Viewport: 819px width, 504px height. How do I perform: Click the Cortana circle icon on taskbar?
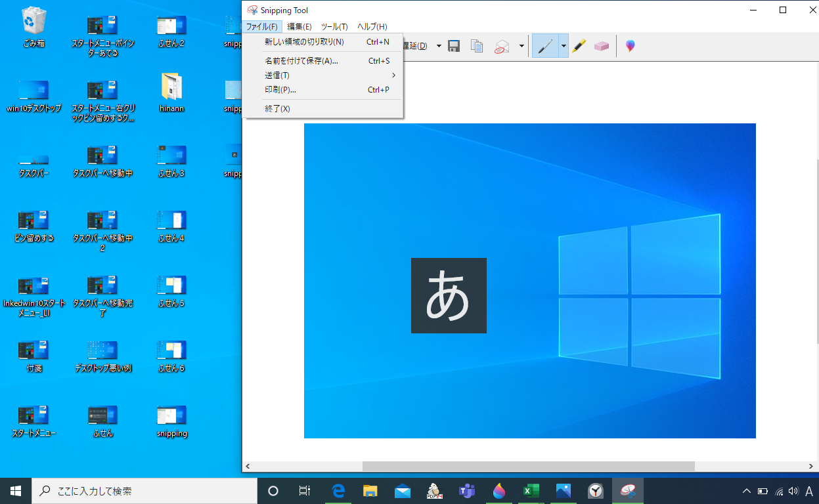point(273,491)
